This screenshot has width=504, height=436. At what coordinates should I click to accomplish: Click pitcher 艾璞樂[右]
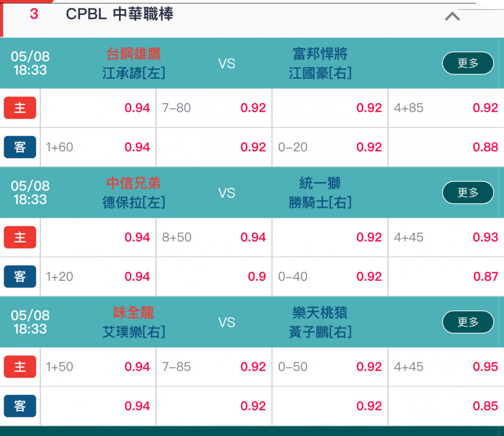click(x=134, y=332)
